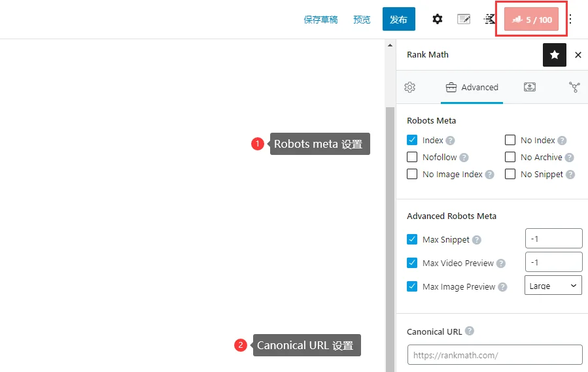Enable the No Archive checkbox
The height and width of the screenshot is (372, 588).
coord(510,157)
